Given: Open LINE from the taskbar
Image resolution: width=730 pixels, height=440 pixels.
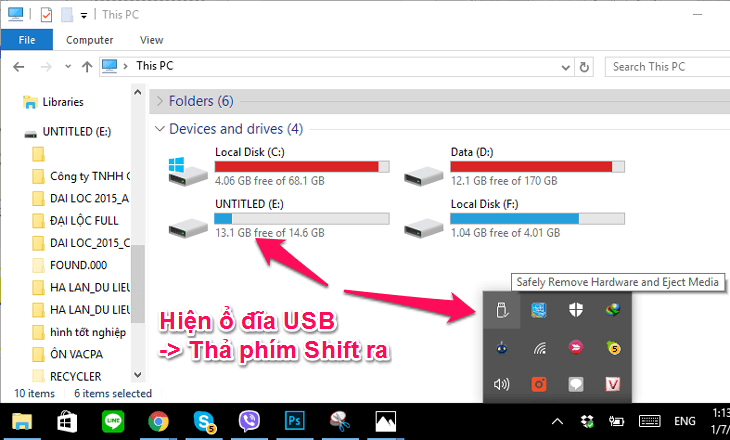Looking at the screenshot, I should click(x=113, y=422).
